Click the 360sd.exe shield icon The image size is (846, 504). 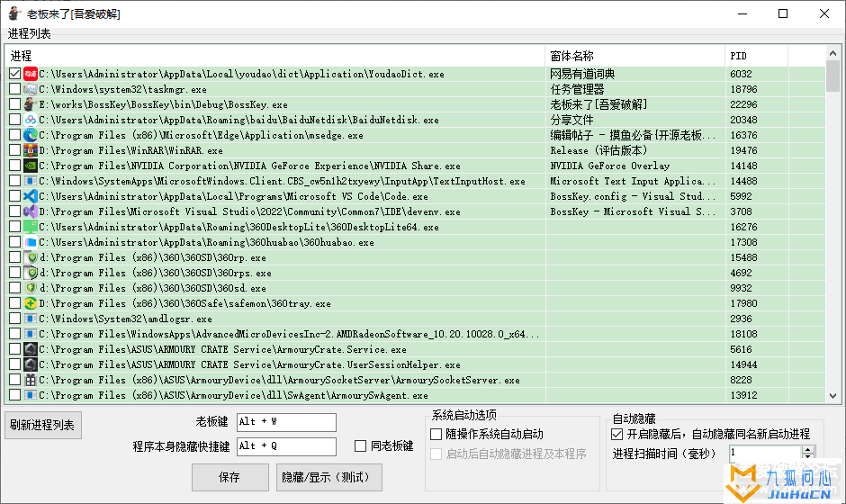pos(31,288)
